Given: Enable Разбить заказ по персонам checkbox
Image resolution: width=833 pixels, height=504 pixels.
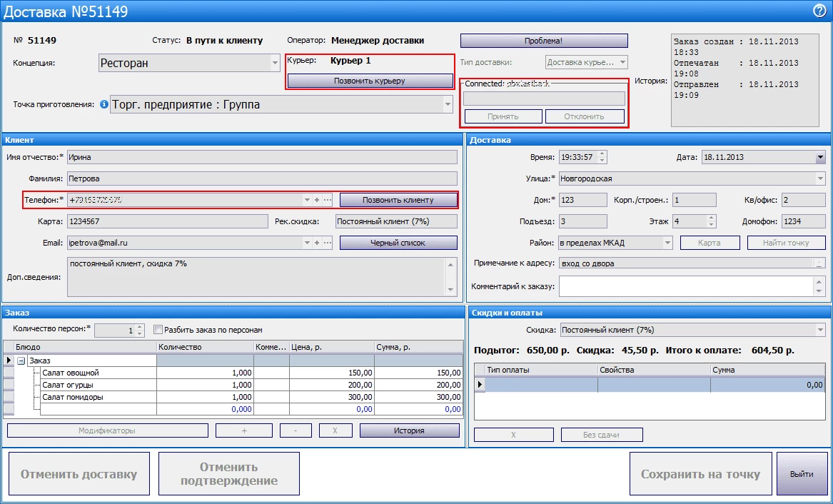Looking at the screenshot, I should 159,331.
